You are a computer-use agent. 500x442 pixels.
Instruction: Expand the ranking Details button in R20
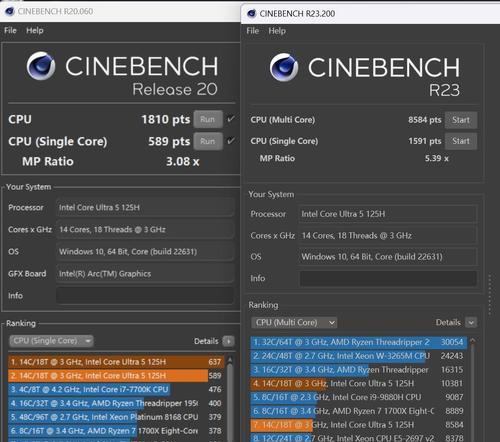(228, 341)
